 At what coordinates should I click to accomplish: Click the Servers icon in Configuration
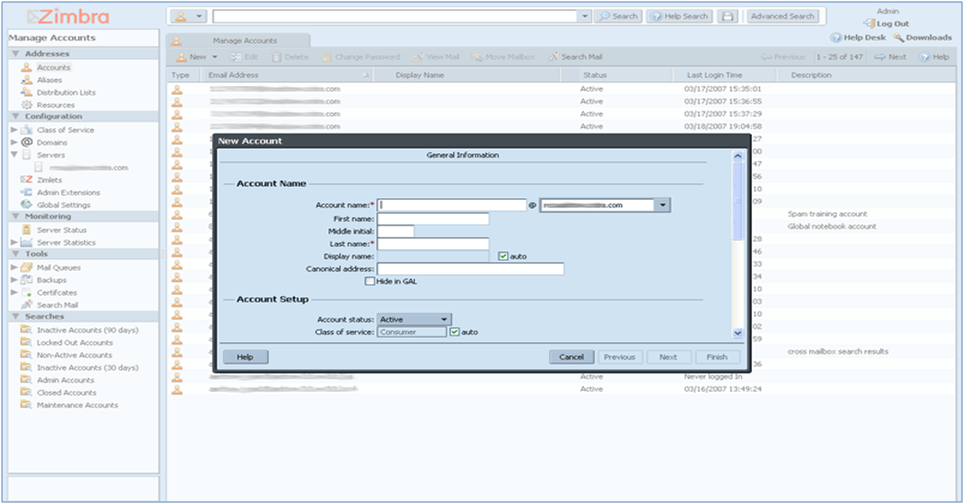click(26, 155)
